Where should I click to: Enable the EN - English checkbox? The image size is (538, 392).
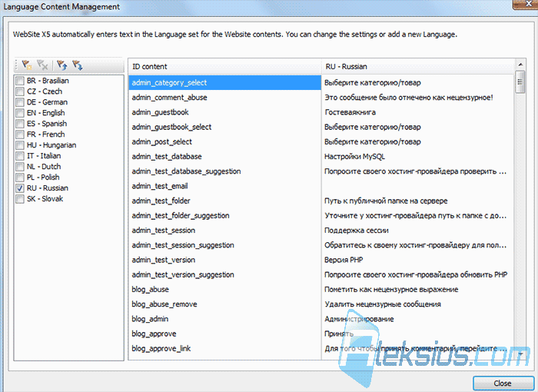click(x=20, y=113)
